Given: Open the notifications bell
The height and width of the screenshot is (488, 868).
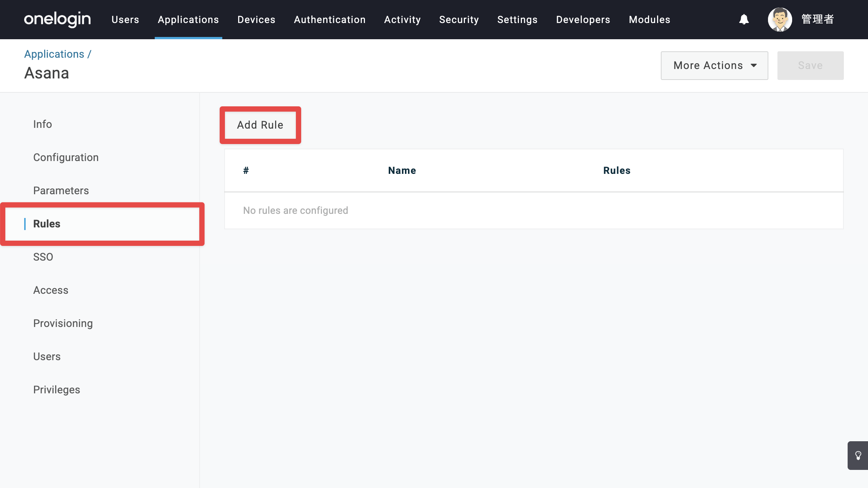Looking at the screenshot, I should click(744, 19).
